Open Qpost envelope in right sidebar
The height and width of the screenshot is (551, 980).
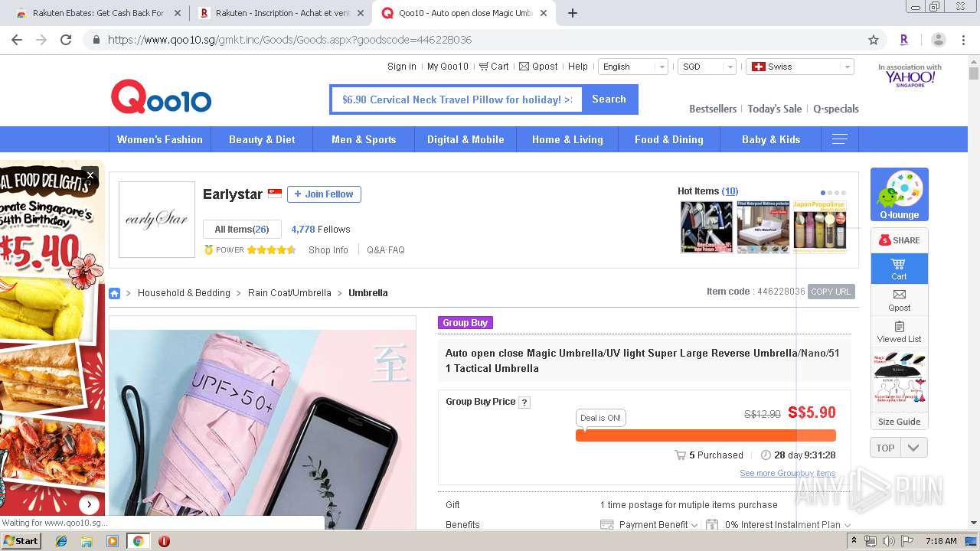899,300
